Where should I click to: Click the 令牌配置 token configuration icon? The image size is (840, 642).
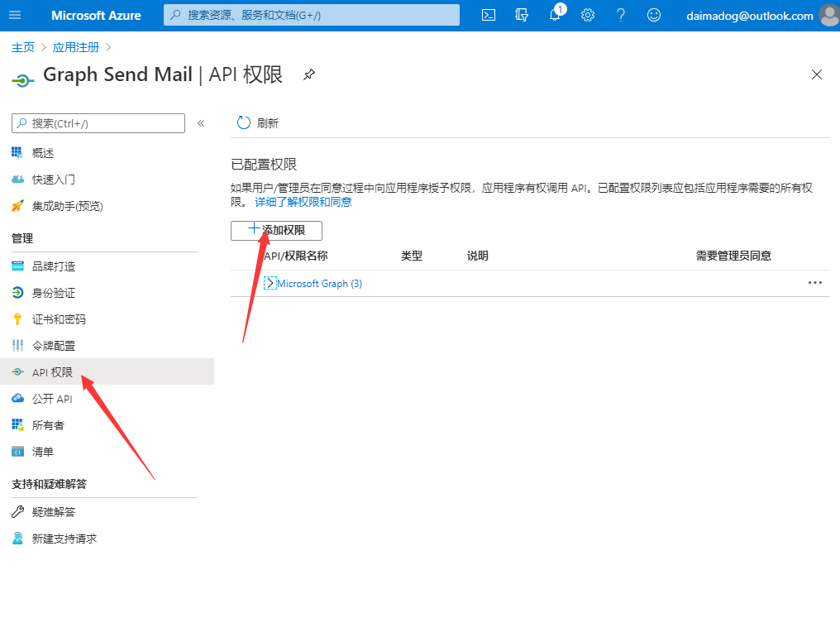click(17, 346)
